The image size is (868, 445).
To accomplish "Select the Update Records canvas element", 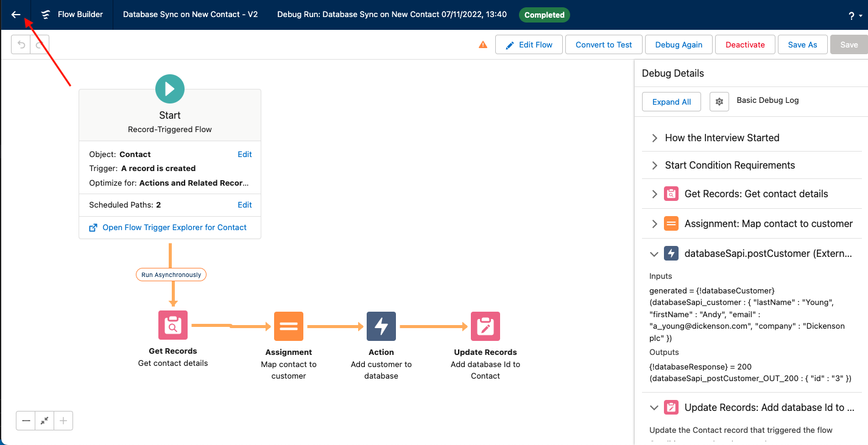I will [x=485, y=326].
